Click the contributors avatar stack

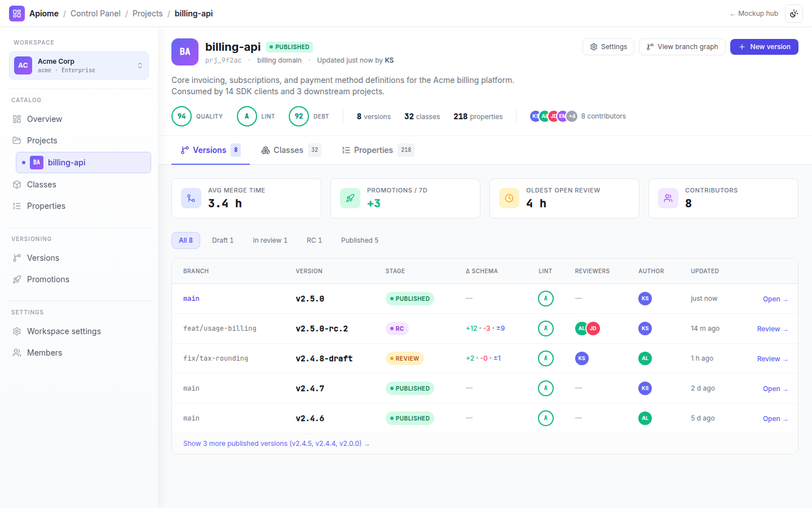point(554,116)
